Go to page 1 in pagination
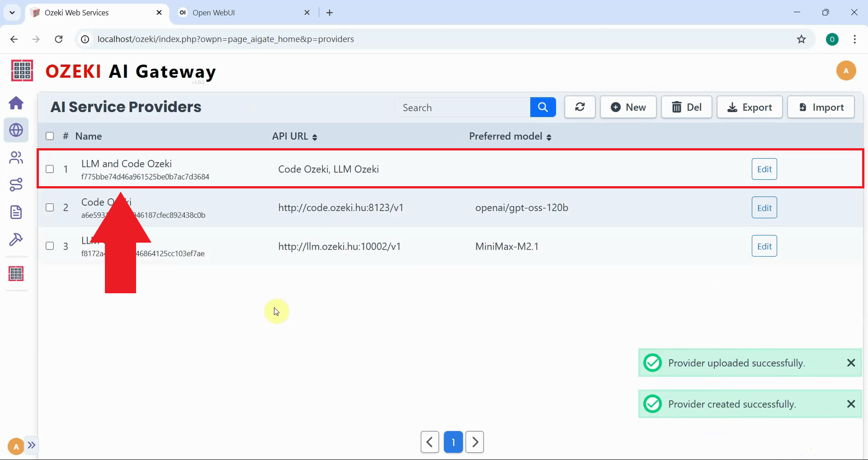868x460 pixels. pos(453,442)
